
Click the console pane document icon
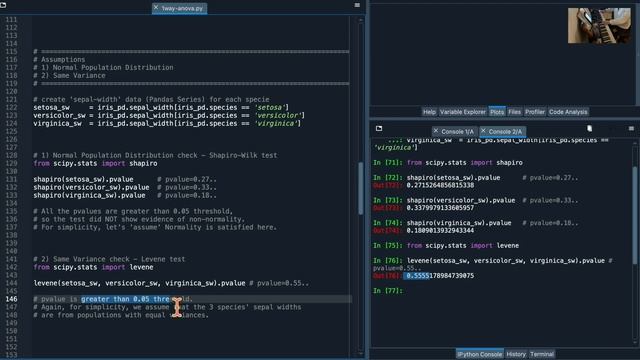click(x=589, y=129)
